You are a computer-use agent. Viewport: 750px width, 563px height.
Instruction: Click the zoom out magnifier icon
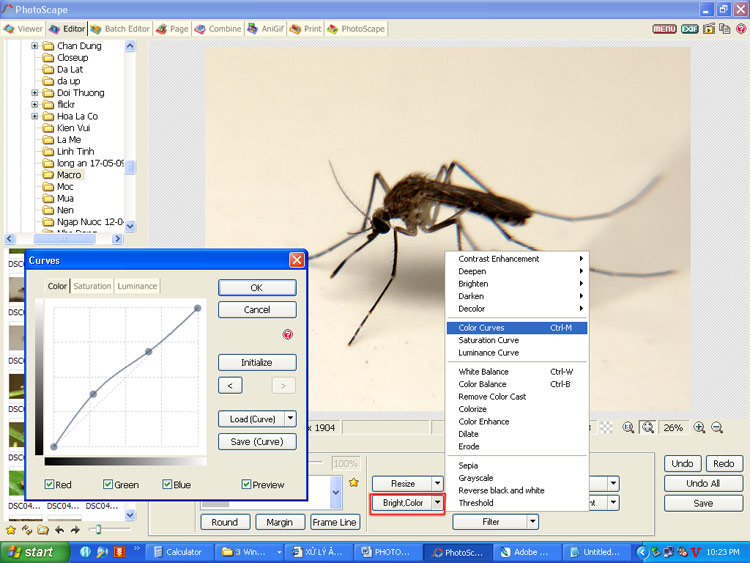tap(717, 428)
